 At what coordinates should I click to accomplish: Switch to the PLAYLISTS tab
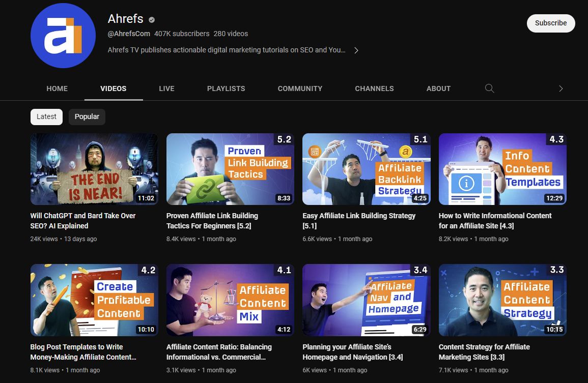[226, 89]
